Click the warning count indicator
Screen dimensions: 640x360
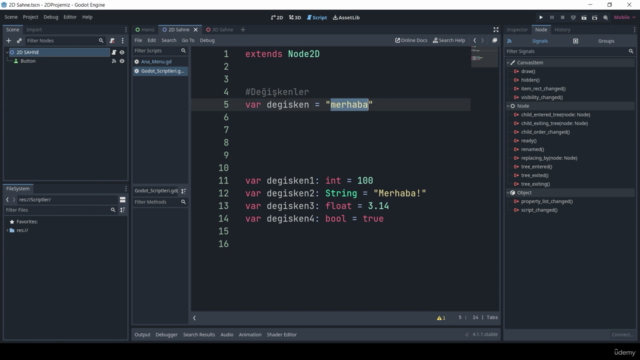(x=441, y=318)
